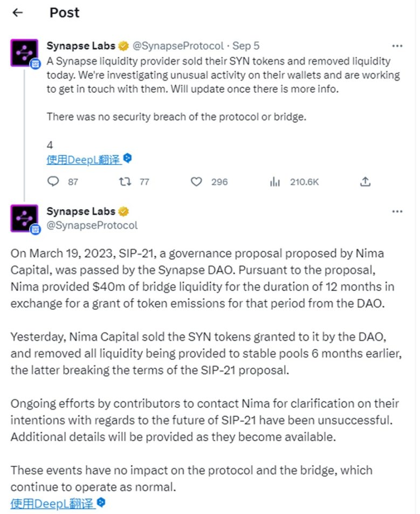Open Synapse Labs avatar on first tweet
Screen dimensions: 420x514
tap(24, 53)
